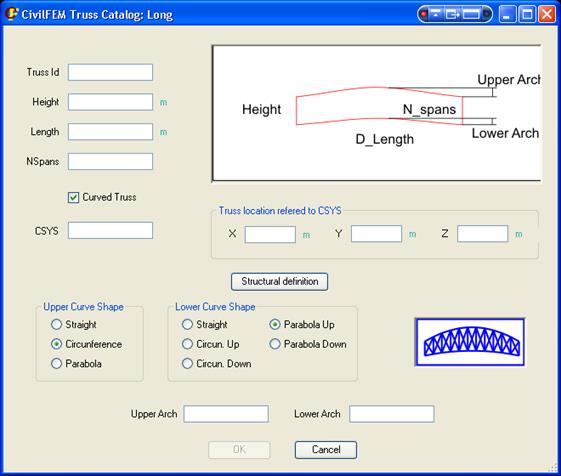This screenshot has height=476, width=561.
Task: Focus the X location input field
Action: (270, 234)
